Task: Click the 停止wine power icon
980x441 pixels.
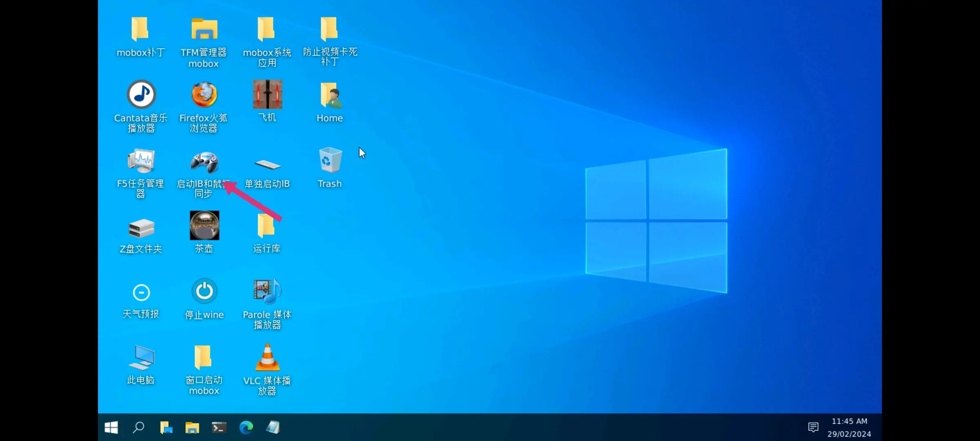Action: tap(204, 292)
